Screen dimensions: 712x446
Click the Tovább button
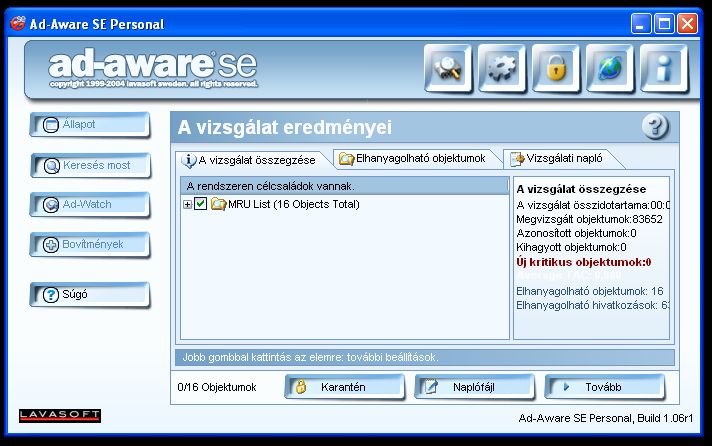coord(604,387)
